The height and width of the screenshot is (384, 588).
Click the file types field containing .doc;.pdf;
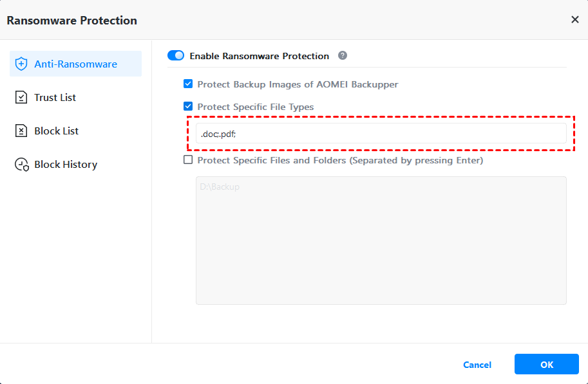(x=381, y=134)
